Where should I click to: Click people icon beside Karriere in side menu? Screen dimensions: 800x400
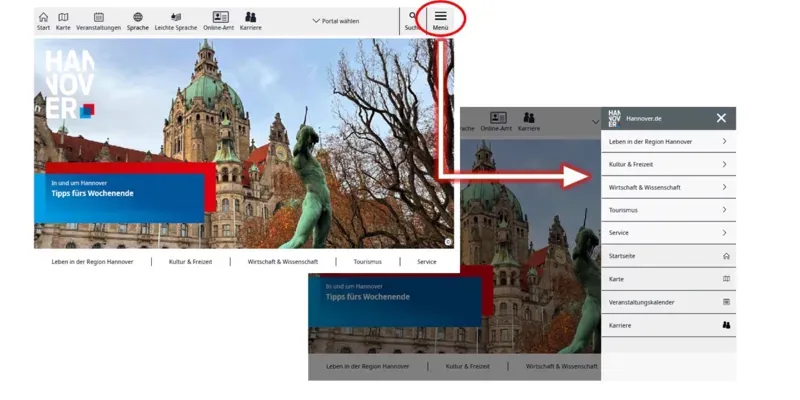click(x=727, y=325)
